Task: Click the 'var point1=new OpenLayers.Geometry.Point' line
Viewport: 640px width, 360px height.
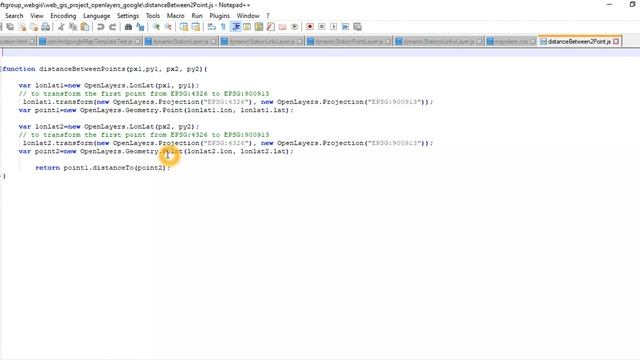Action: pos(156,110)
